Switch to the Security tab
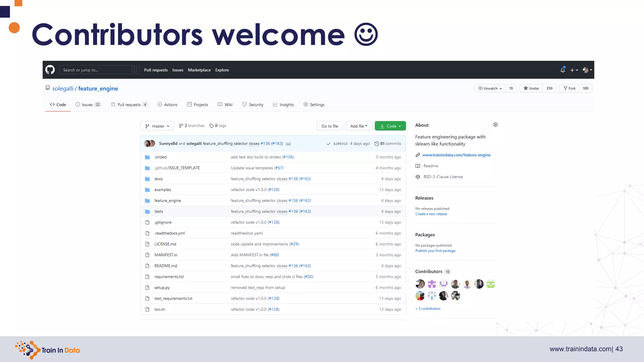 pyautogui.click(x=253, y=105)
